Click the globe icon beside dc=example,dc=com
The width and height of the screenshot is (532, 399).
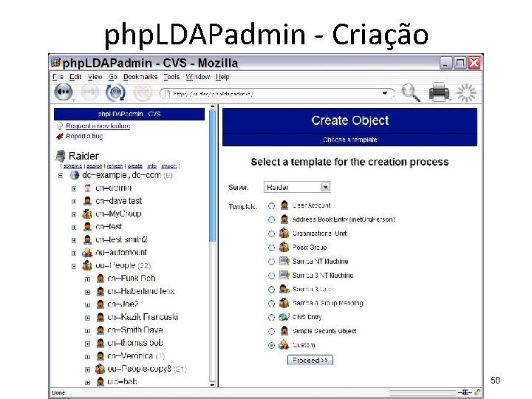(75, 175)
